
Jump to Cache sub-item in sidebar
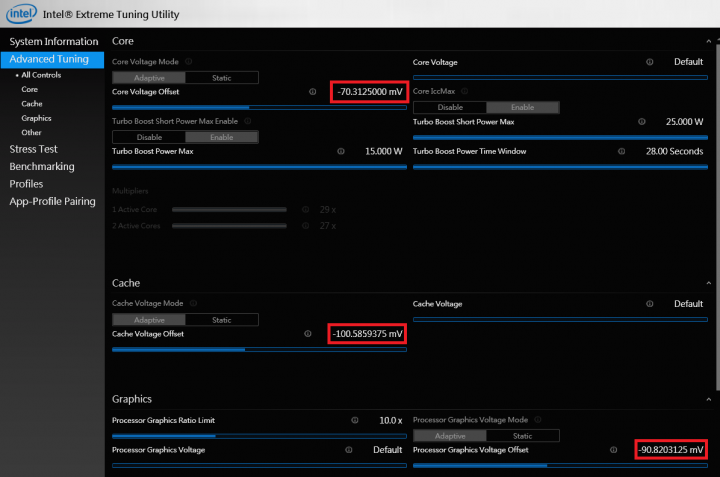[32, 104]
